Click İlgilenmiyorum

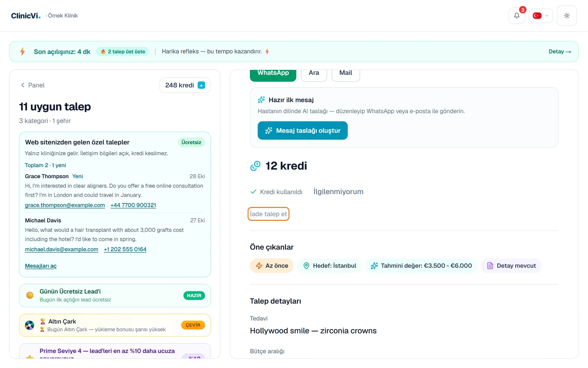pyautogui.click(x=338, y=192)
